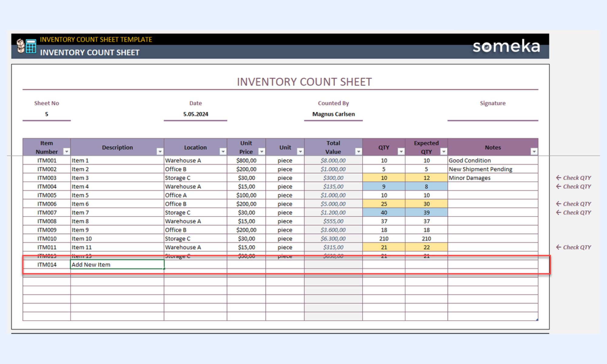Select Item 11 description cell

117,247
